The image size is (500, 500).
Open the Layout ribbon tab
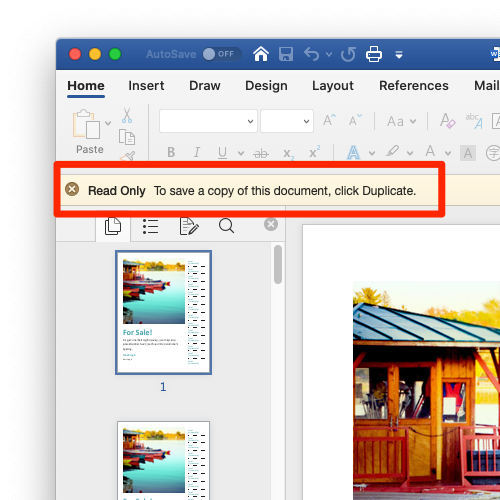333,86
